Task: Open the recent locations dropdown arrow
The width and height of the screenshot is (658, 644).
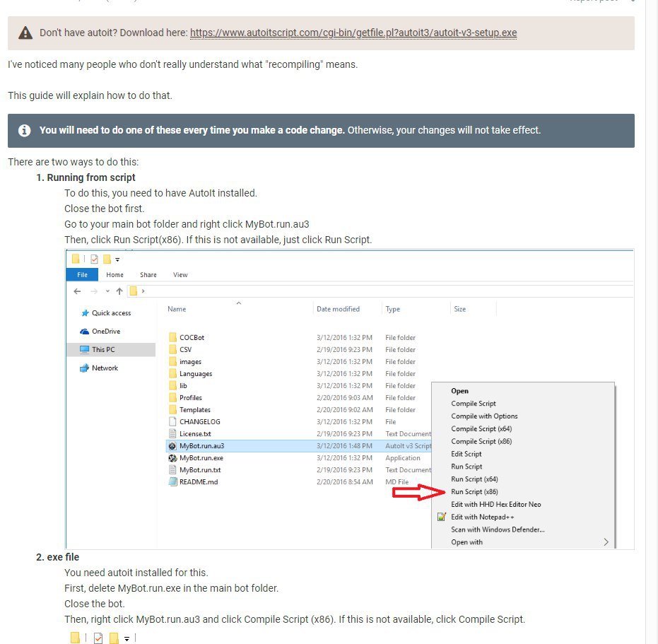Action: 107,291
